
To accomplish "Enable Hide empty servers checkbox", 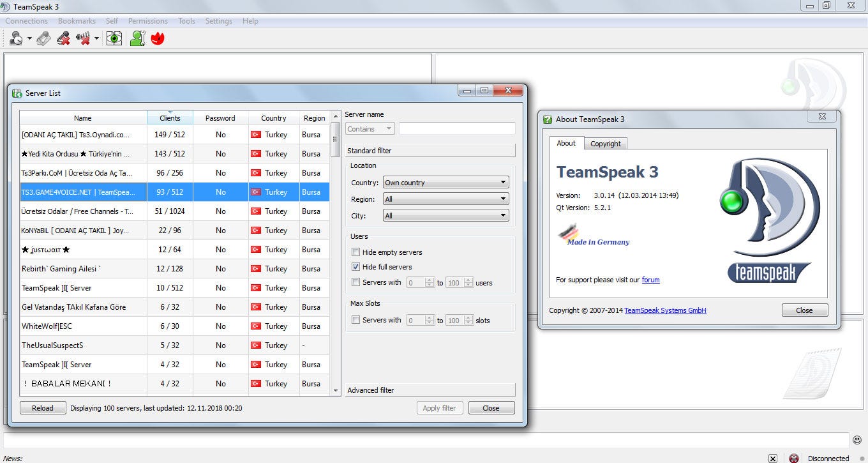I will pos(356,252).
